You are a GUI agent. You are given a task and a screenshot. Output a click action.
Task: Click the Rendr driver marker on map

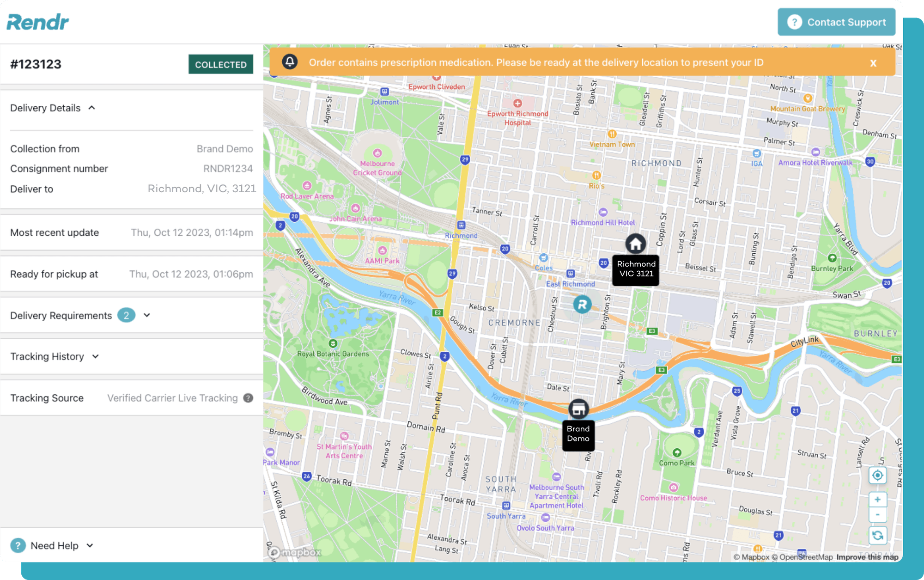click(582, 305)
